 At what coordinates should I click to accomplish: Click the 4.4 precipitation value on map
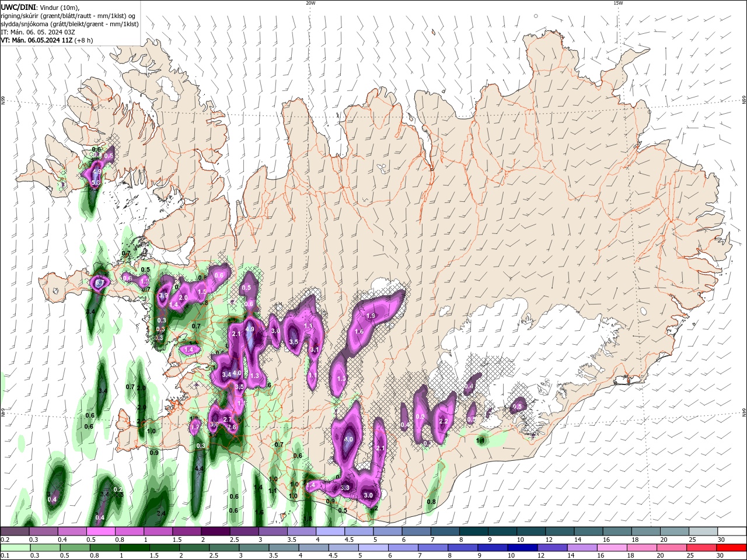click(199, 468)
